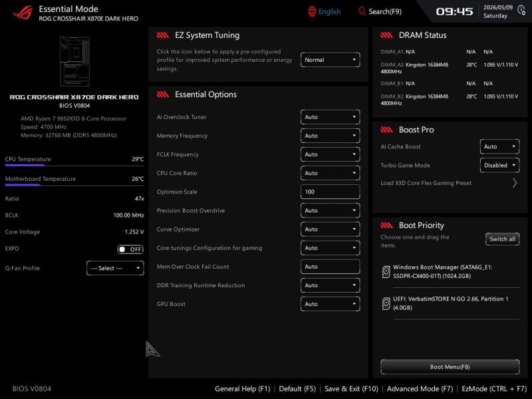Screen dimensions: 532x399
Task: Open Core tunings Configuration for gaming dropdown
Action: point(330,248)
